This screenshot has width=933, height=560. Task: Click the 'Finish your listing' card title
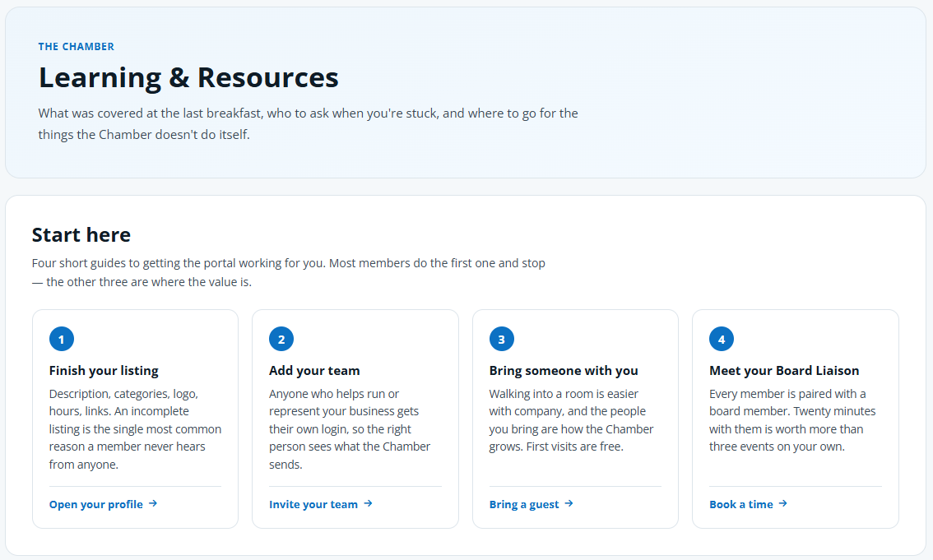104,370
